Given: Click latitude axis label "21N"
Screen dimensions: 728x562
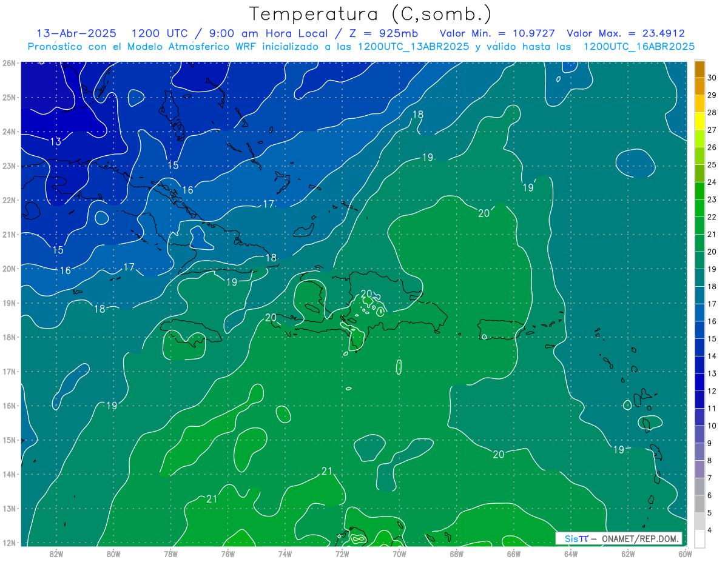Looking at the screenshot, I should 8,234.
